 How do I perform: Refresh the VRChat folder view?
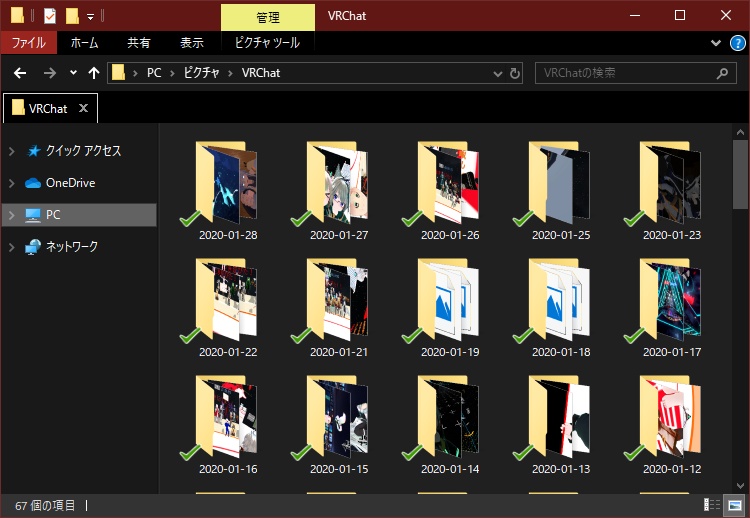point(515,73)
